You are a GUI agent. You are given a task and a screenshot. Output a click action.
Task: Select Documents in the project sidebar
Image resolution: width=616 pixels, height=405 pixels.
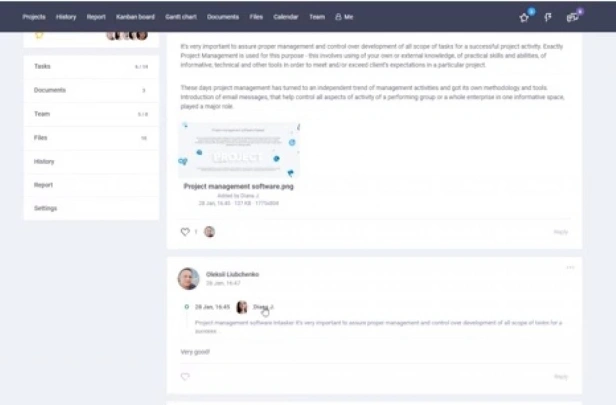click(x=91, y=90)
